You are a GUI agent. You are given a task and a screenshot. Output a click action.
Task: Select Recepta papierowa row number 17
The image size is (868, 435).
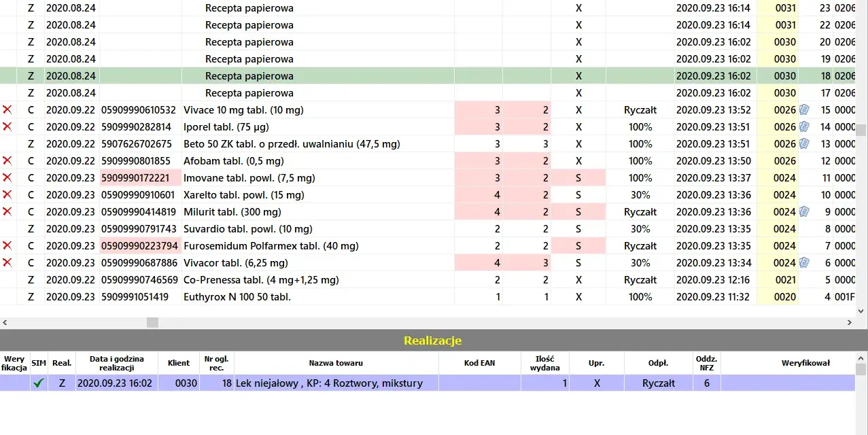(x=427, y=92)
